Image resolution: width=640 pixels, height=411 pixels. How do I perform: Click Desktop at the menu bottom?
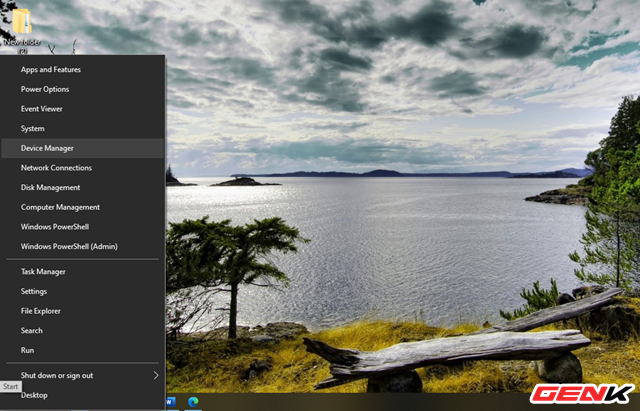[x=34, y=395]
